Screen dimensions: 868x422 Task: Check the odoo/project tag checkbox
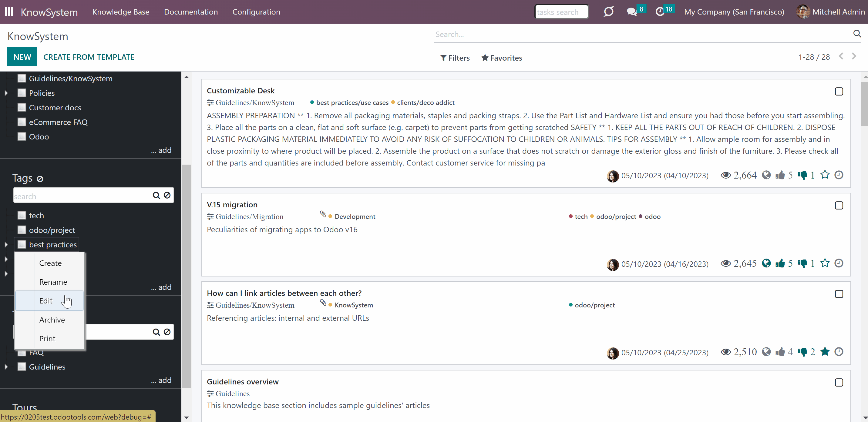tap(22, 230)
